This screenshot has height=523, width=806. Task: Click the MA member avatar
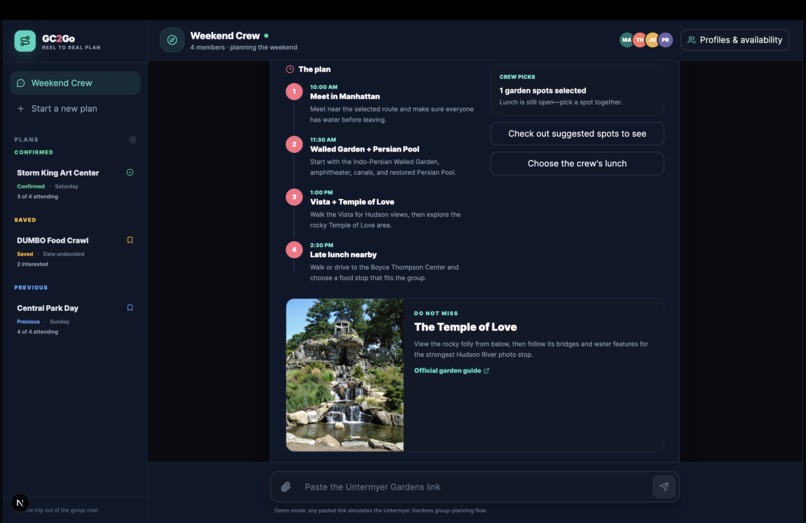(626, 40)
